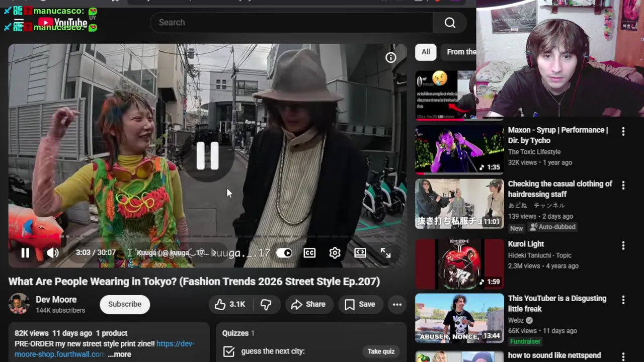Viewport: 644px width, 362px height.
Task: Click Take quiz button
Action: tap(381, 351)
